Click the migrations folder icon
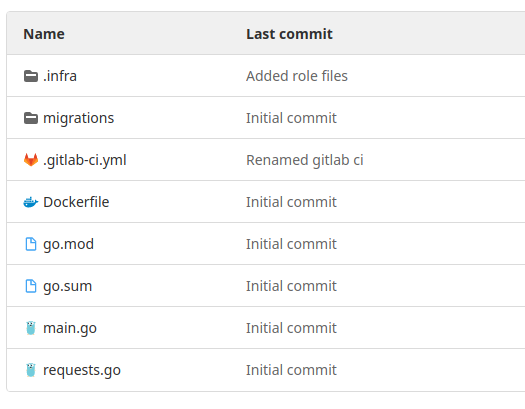Screen dimensions: 525x409 click(x=31, y=118)
